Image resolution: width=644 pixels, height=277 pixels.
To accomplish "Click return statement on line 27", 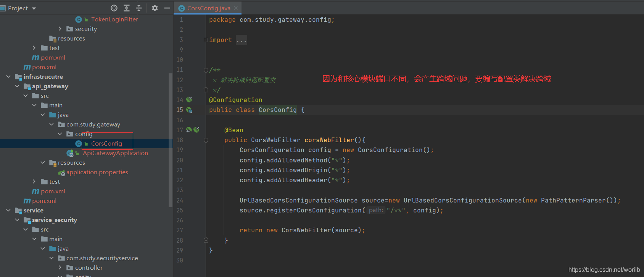I will tap(302, 230).
